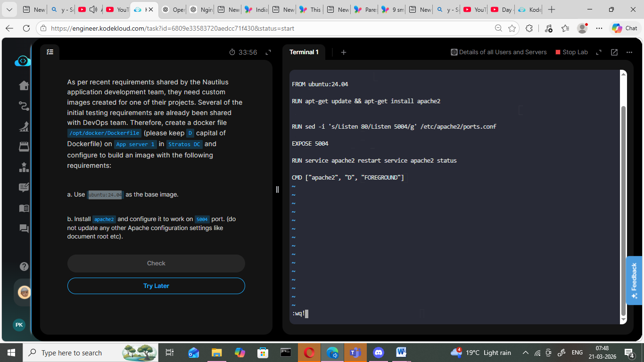Open the terminal more options menu

click(629, 52)
